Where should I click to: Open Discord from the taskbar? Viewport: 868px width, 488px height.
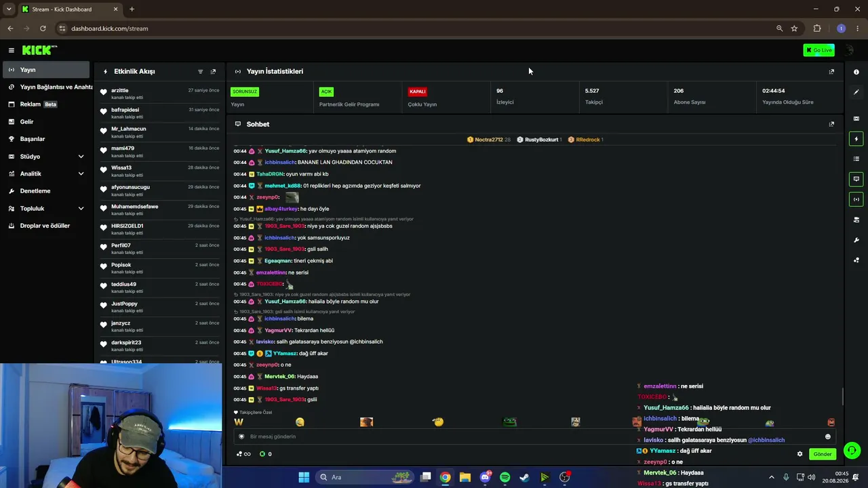coord(485,477)
